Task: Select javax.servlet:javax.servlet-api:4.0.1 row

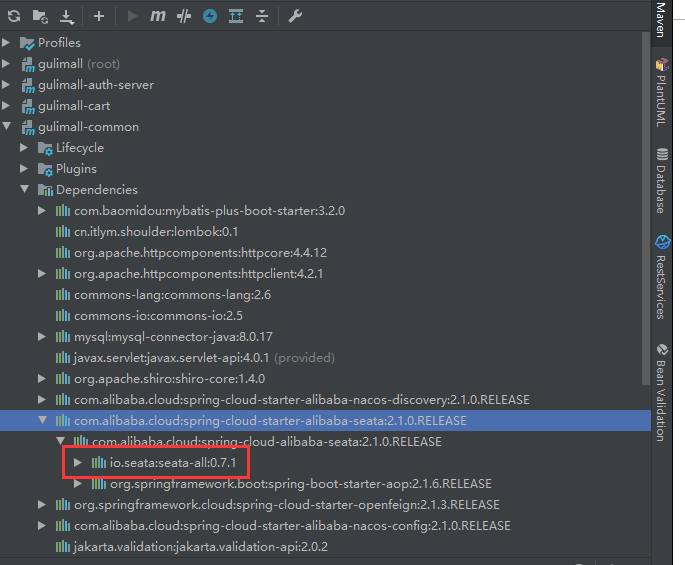Action: click(325, 357)
